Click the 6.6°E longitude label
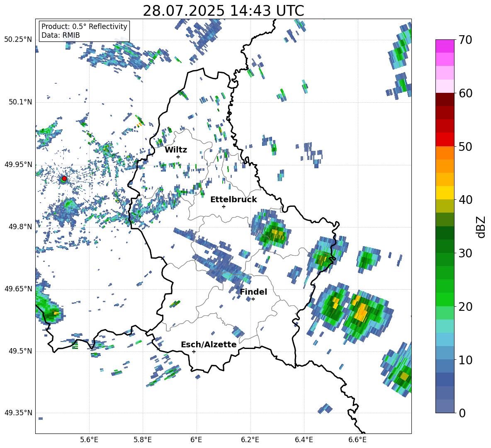This screenshot has height=448, width=491. pos(357,440)
